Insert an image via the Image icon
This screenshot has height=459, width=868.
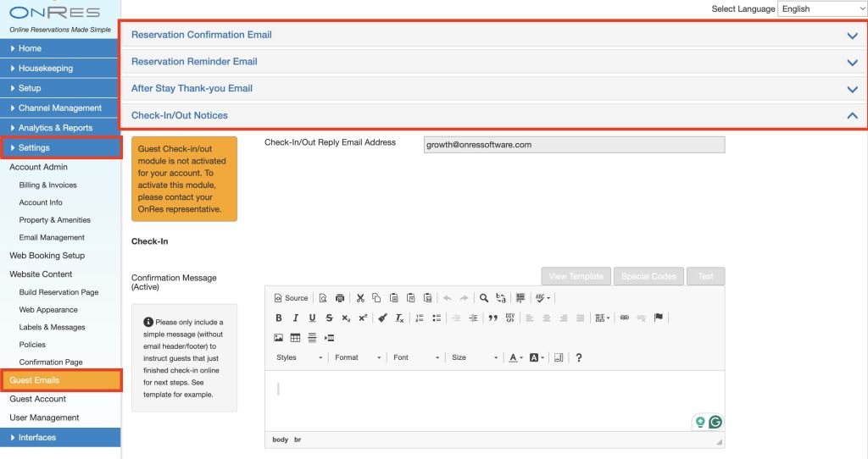[278, 338]
